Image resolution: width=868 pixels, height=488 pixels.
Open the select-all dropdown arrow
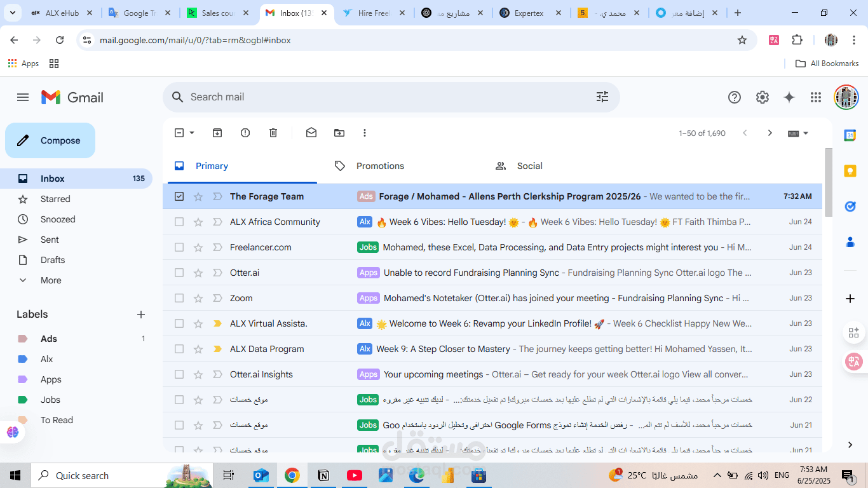tap(192, 133)
